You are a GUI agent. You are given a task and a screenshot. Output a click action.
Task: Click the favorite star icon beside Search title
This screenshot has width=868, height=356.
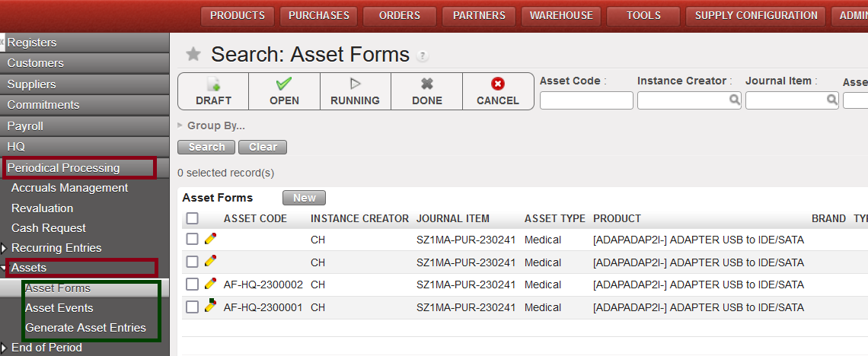193,54
